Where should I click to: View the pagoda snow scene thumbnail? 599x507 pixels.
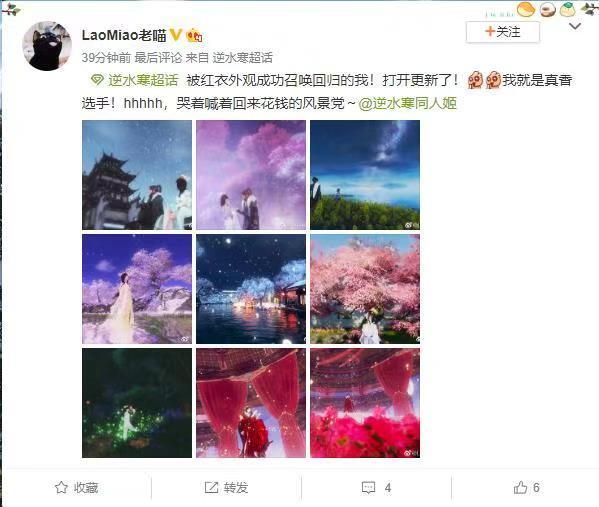point(137,175)
